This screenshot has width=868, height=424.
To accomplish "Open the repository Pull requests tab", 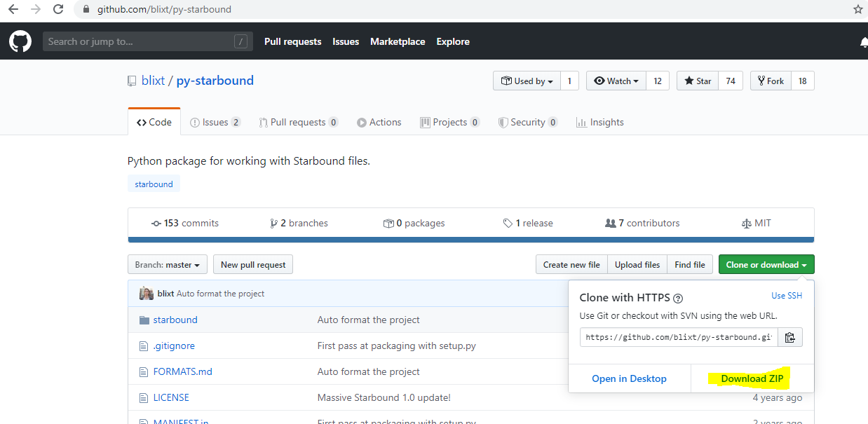I will (299, 122).
